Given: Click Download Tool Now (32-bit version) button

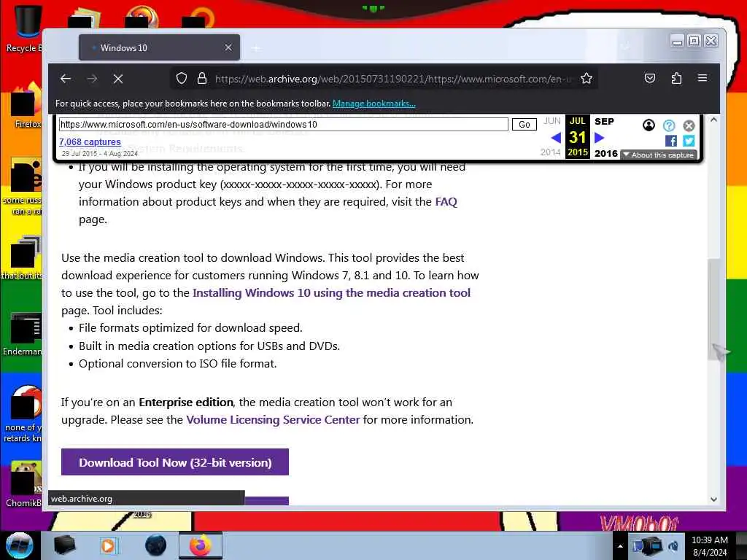Looking at the screenshot, I should click(175, 462).
